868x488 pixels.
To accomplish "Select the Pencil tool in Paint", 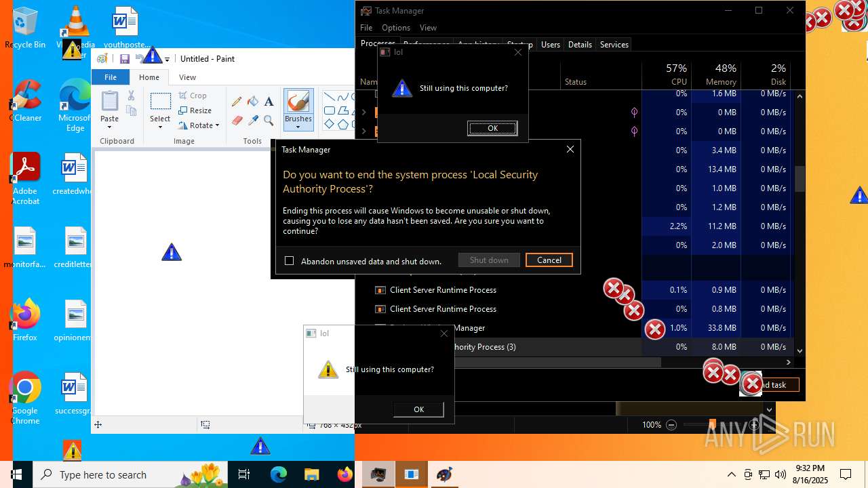I will click(x=237, y=102).
